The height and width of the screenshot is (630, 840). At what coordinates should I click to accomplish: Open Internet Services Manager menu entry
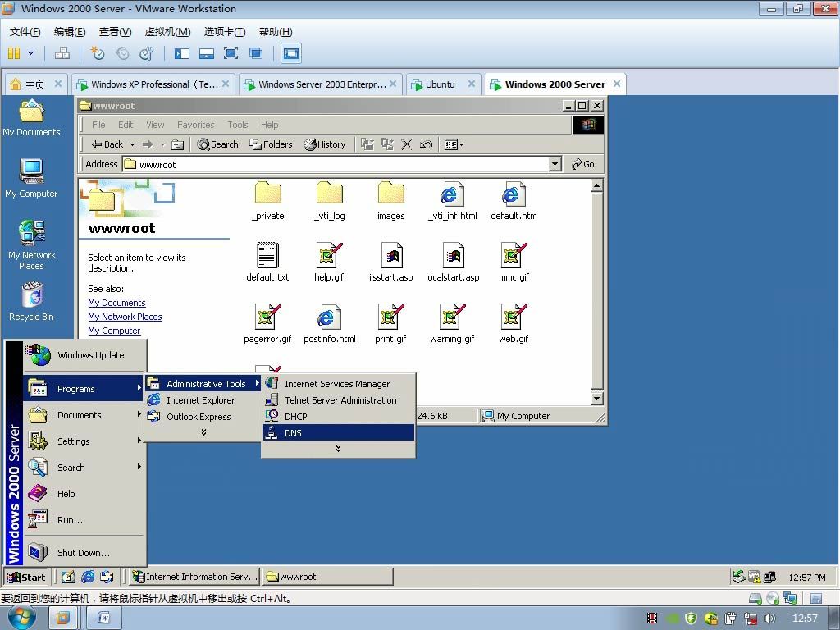coord(339,384)
